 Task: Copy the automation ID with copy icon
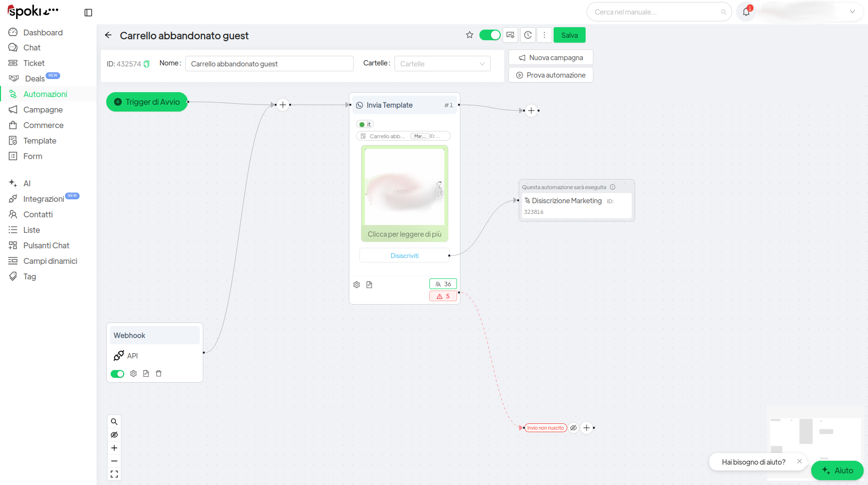[147, 64]
